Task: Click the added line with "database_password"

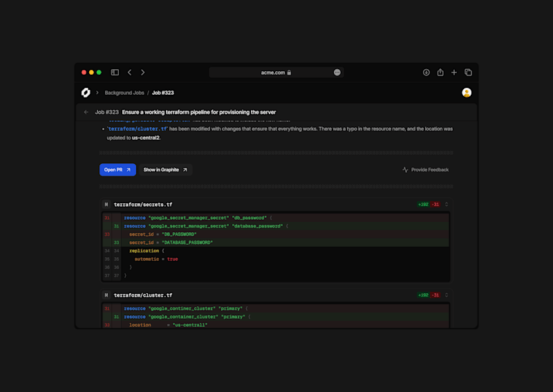Action: 276,226
